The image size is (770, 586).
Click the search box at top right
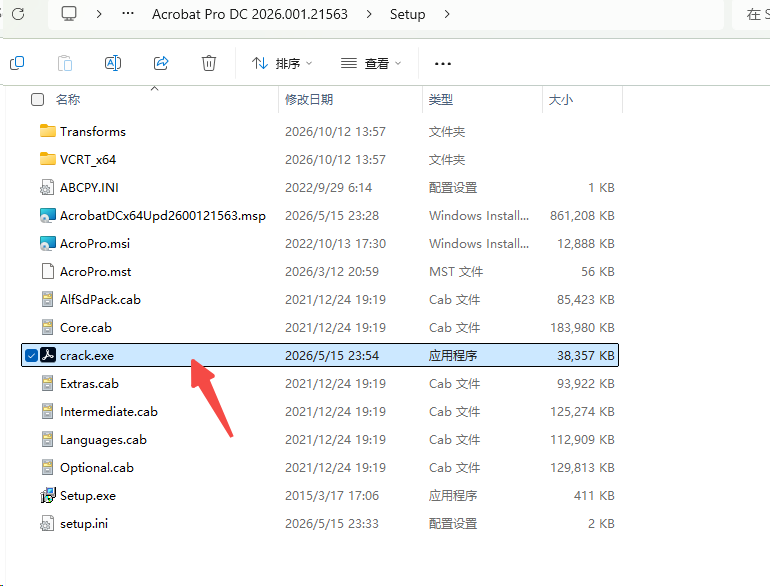(x=751, y=14)
